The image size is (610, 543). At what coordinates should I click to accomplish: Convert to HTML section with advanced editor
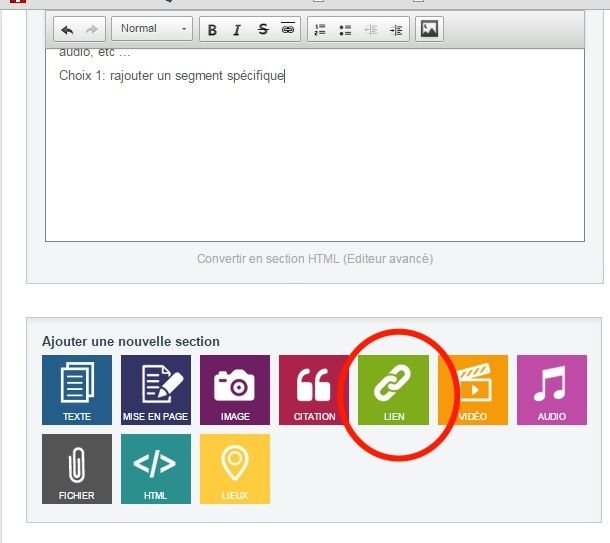click(x=315, y=258)
